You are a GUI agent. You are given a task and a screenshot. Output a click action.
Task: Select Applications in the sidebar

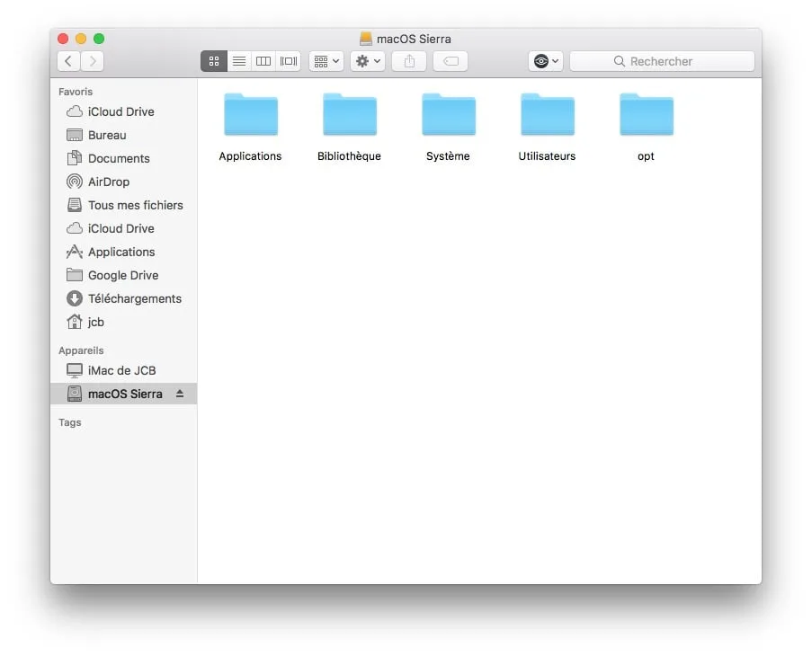[123, 252]
